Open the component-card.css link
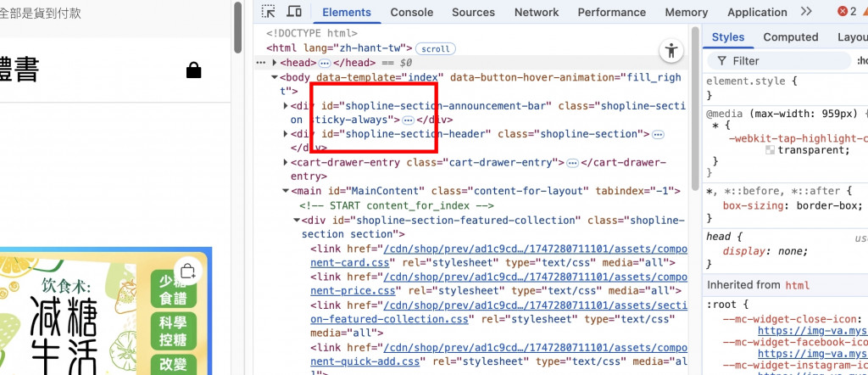The height and width of the screenshot is (375, 868). (498, 255)
